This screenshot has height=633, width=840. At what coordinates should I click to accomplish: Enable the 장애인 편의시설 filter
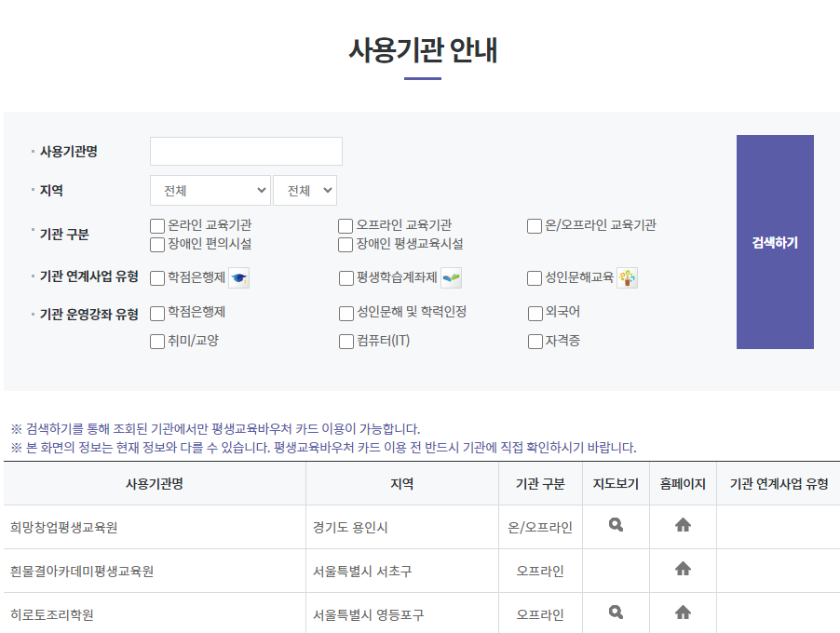[156, 244]
